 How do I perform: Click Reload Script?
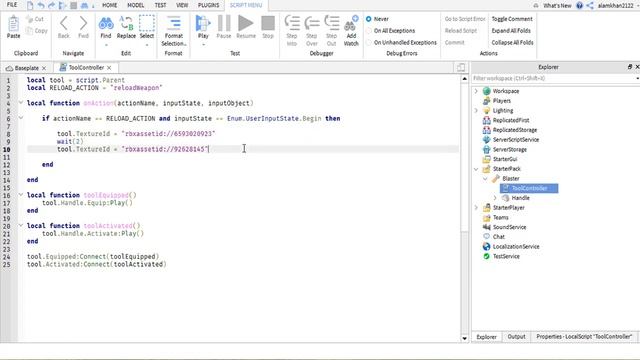461,31
